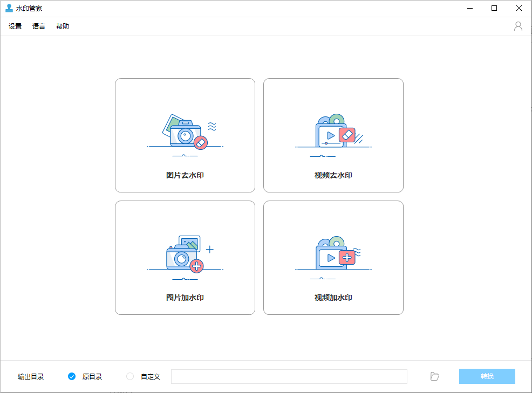Viewport: 532px width, 393px height.
Task: Open the 语言 menu
Action: click(x=38, y=26)
